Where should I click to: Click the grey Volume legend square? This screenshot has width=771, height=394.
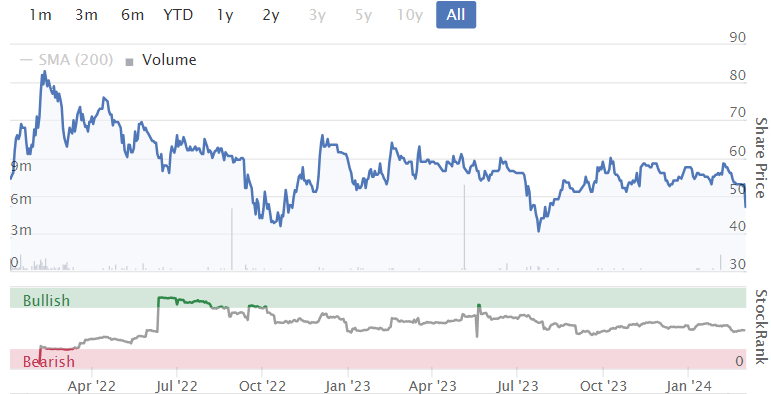(129, 62)
